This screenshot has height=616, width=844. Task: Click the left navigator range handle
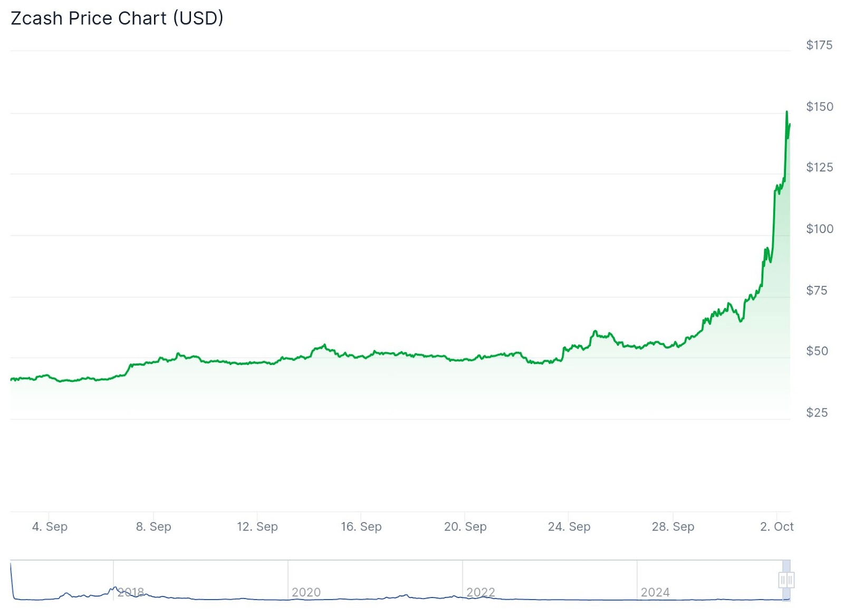point(783,580)
